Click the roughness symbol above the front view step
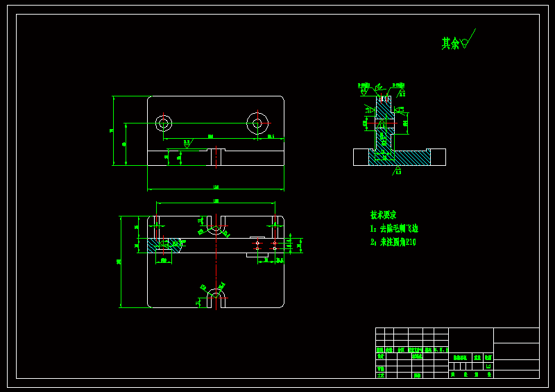 (x=187, y=144)
